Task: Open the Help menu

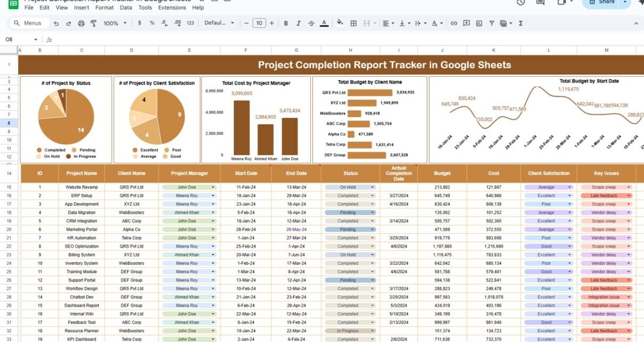Action: coord(198,8)
